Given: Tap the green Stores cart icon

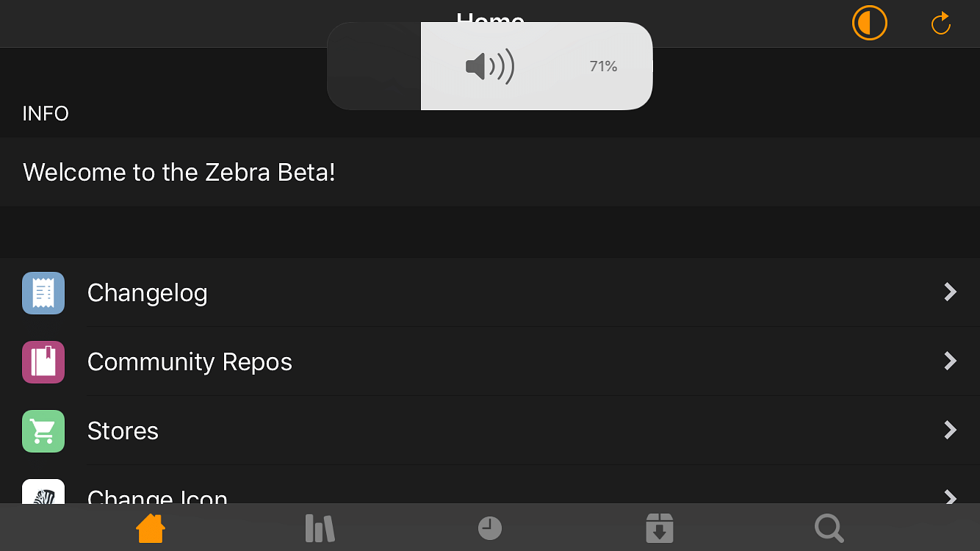Looking at the screenshot, I should 43,431.
